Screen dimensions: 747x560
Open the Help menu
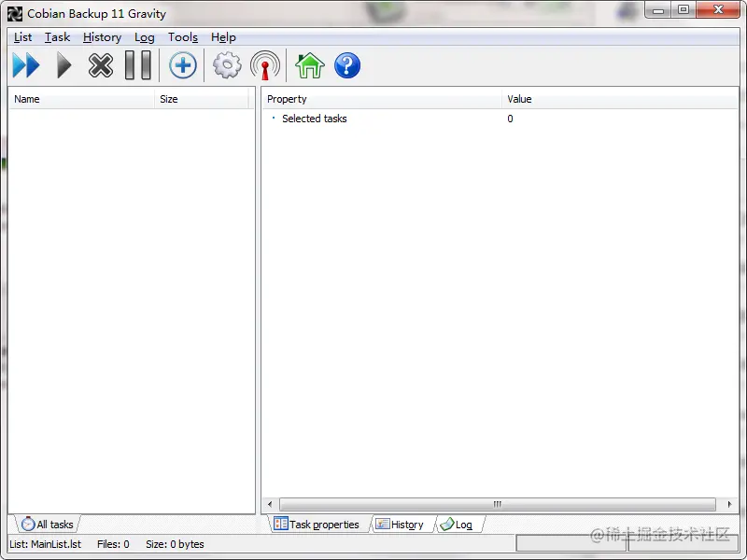click(x=223, y=37)
